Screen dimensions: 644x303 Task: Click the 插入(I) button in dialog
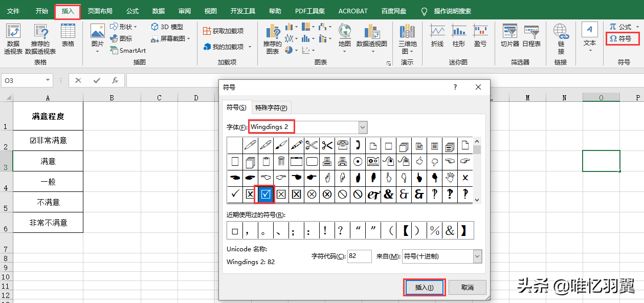coord(425,287)
